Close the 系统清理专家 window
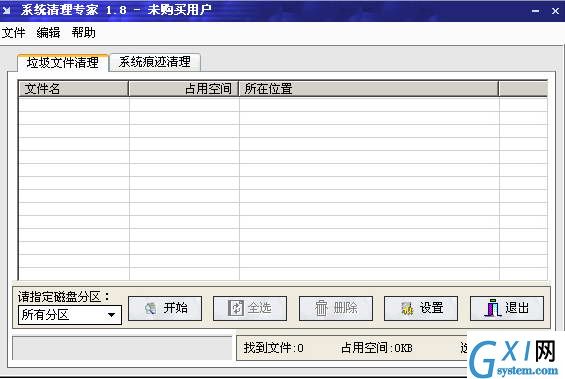 (x=555, y=11)
